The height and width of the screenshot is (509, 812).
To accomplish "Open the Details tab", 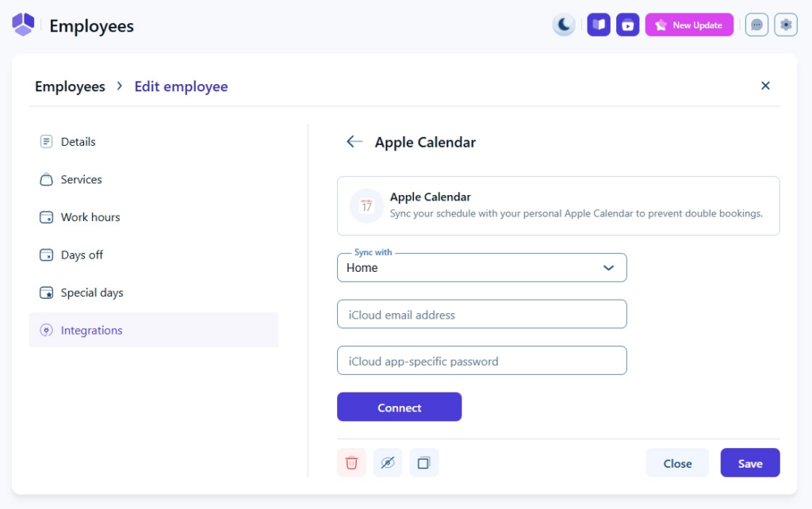I will coord(78,142).
